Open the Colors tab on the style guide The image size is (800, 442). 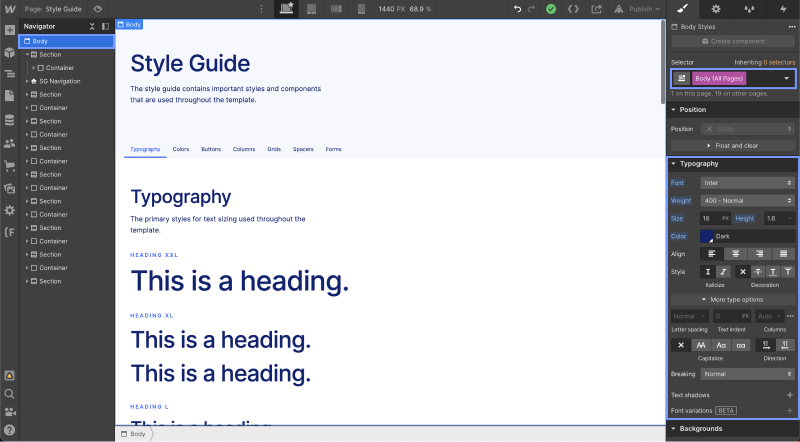[181, 149]
